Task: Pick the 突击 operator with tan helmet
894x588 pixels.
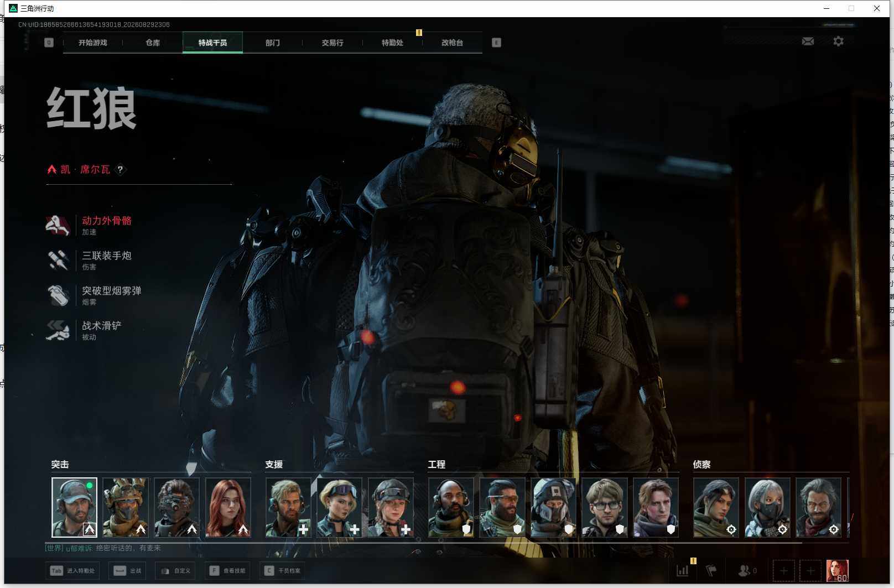Action: pos(126,507)
